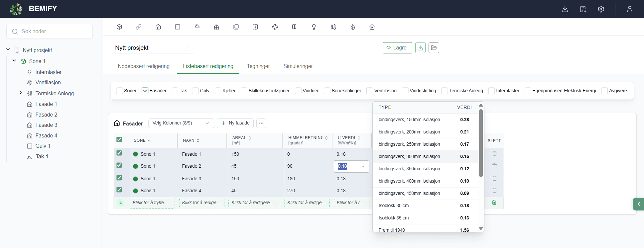Viewport: 644px width, 248px height.
Task: Click the building report icon in the top bar
Action: coord(583,9)
